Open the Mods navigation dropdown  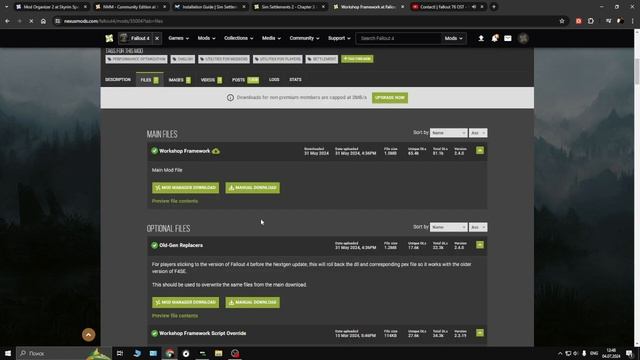tap(206, 38)
